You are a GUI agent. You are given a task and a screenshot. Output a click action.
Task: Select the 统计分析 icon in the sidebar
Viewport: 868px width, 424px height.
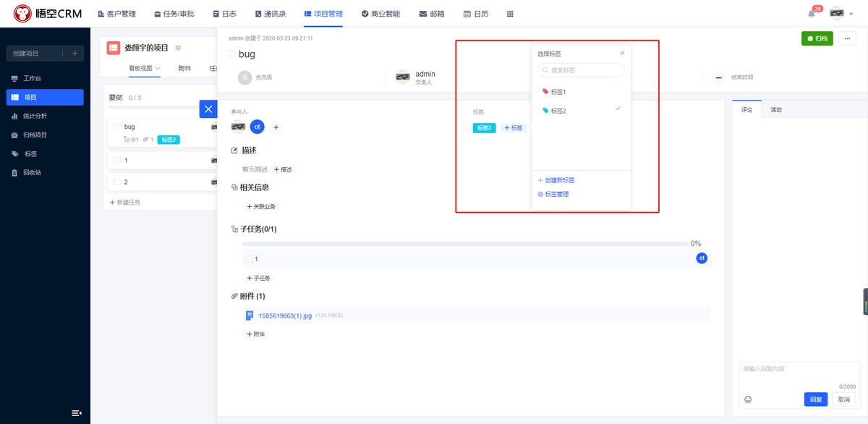(x=16, y=116)
